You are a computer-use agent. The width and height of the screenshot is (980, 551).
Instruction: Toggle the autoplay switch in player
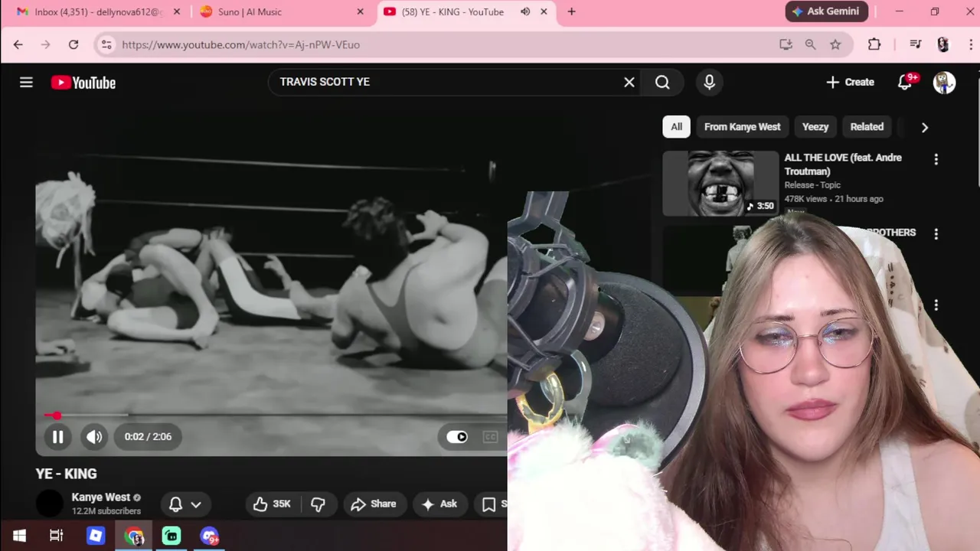click(x=457, y=436)
